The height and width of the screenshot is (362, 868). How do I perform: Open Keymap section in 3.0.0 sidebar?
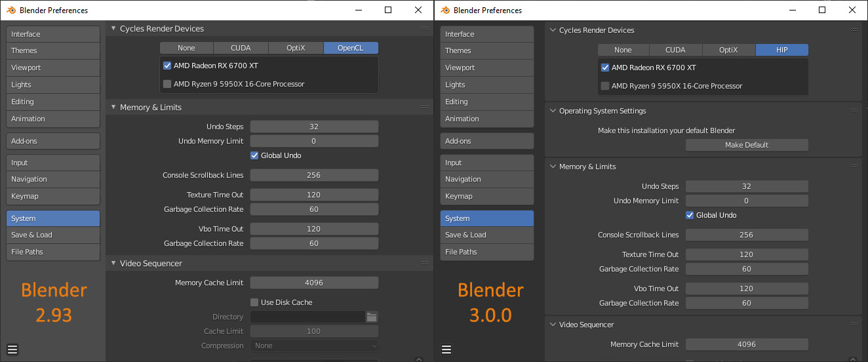coord(487,196)
